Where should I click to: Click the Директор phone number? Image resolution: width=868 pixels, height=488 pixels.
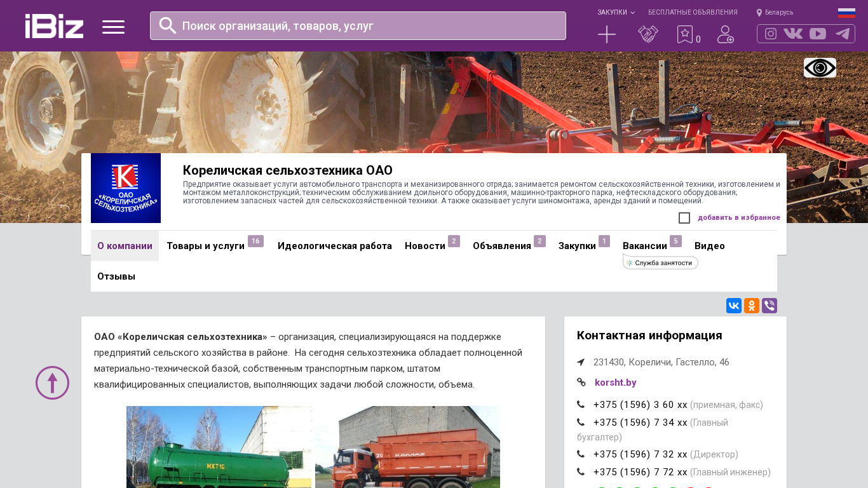(x=641, y=454)
